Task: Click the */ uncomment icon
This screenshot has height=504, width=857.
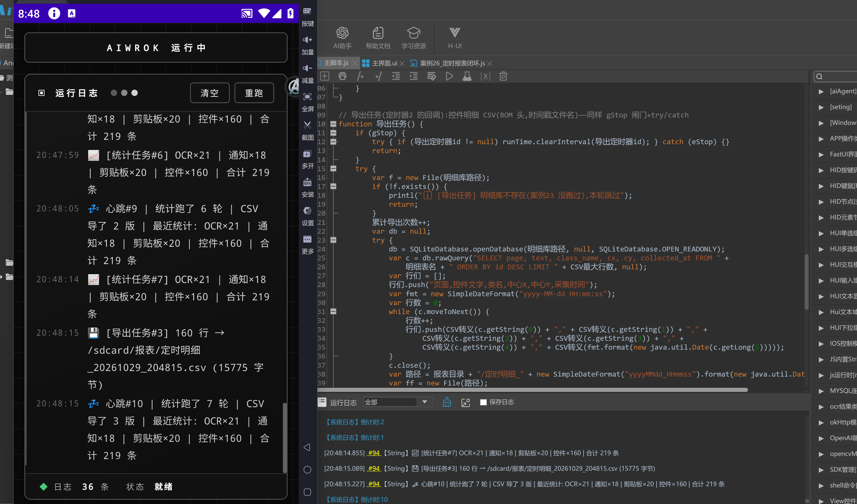Action: (x=378, y=76)
